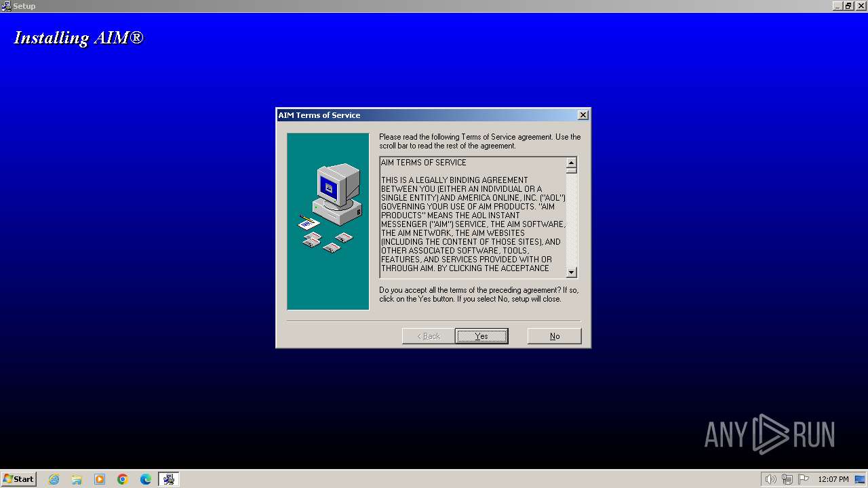This screenshot has width=868, height=488.
Task: Click the disabled Back button
Action: pos(429,336)
